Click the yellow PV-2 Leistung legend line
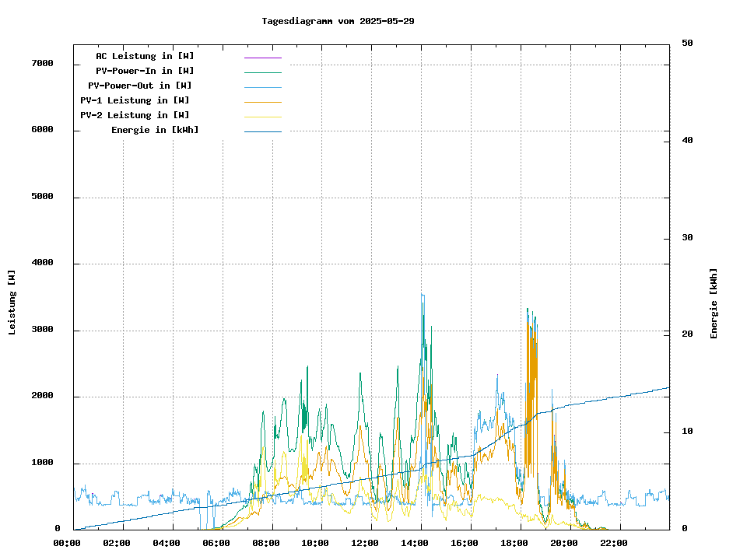This screenshot has width=747, height=560. 262,117
